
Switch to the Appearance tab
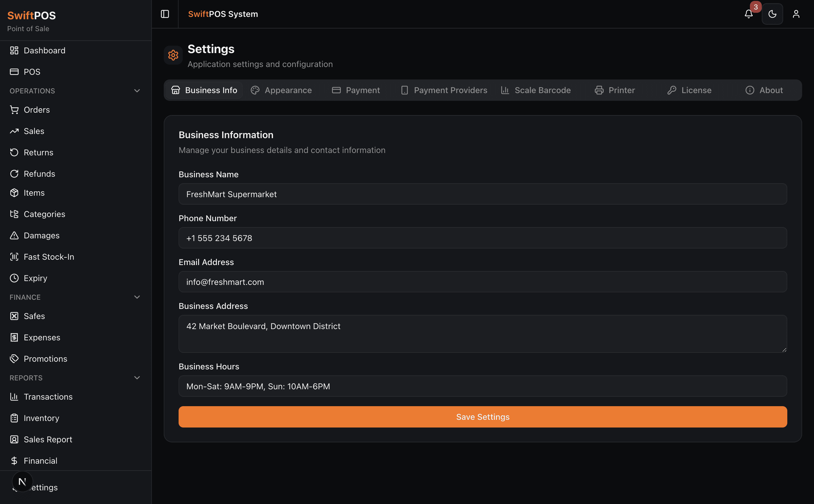click(281, 90)
